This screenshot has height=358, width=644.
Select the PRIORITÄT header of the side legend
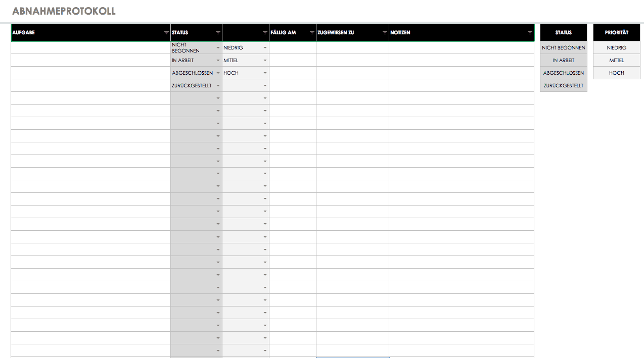(617, 32)
